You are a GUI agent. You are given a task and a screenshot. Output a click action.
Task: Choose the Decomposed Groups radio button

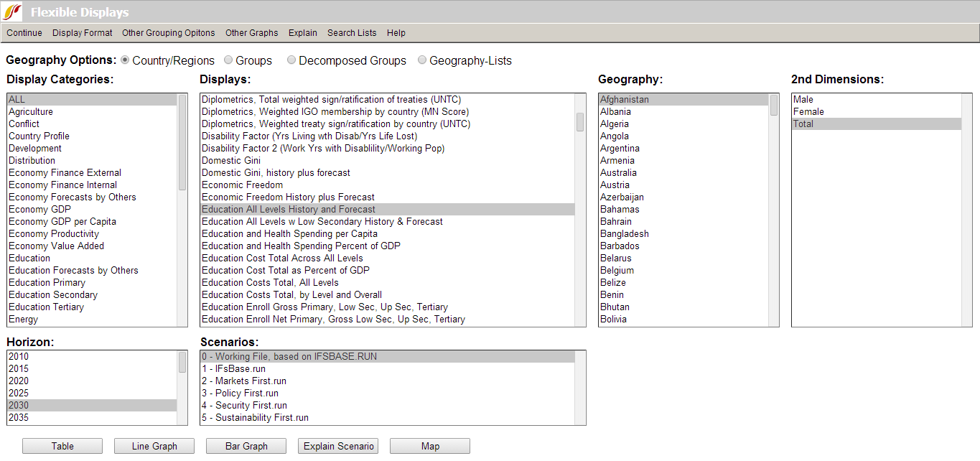[x=291, y=60]
